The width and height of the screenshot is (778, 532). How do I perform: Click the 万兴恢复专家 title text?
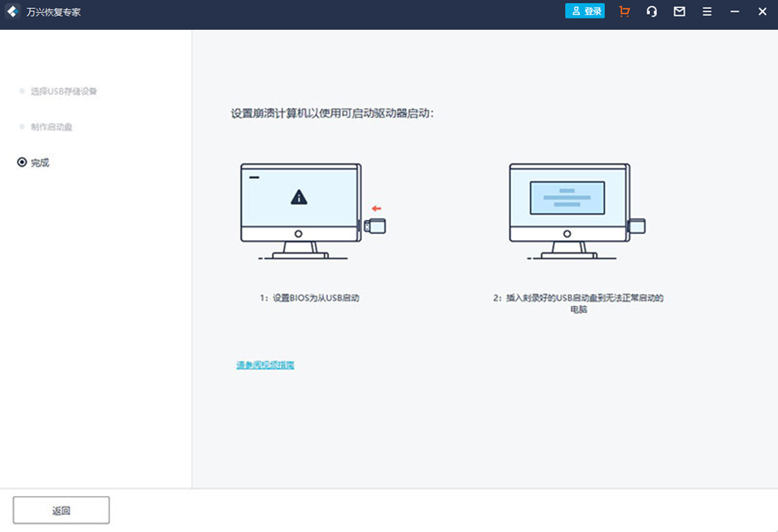(52, 11)
